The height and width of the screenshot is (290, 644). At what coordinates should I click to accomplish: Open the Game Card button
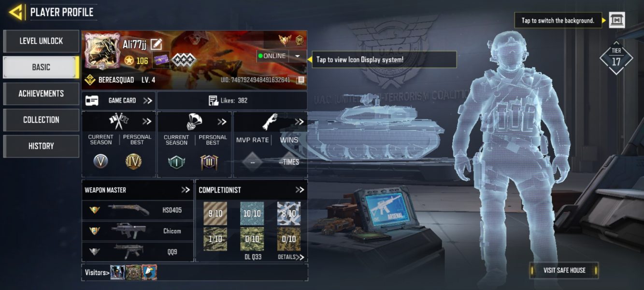click(118, 101)
